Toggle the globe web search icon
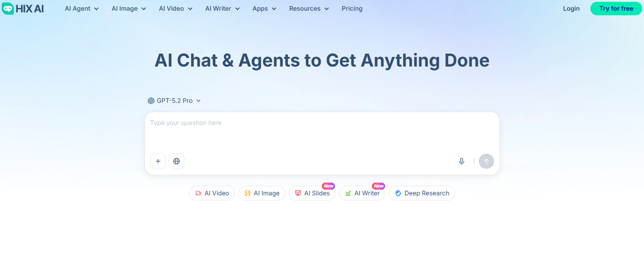Viewport: 644px width, 274px height. click(x=177, y=161)
